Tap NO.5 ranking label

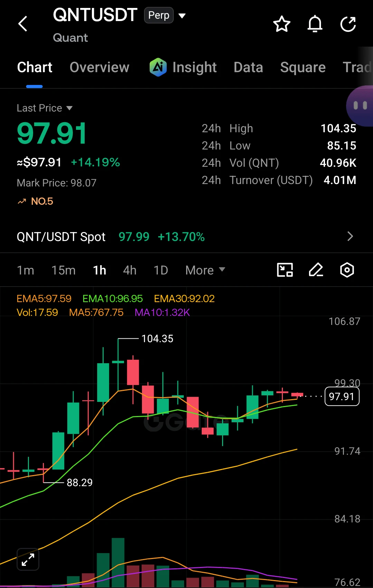pos(42,201)
